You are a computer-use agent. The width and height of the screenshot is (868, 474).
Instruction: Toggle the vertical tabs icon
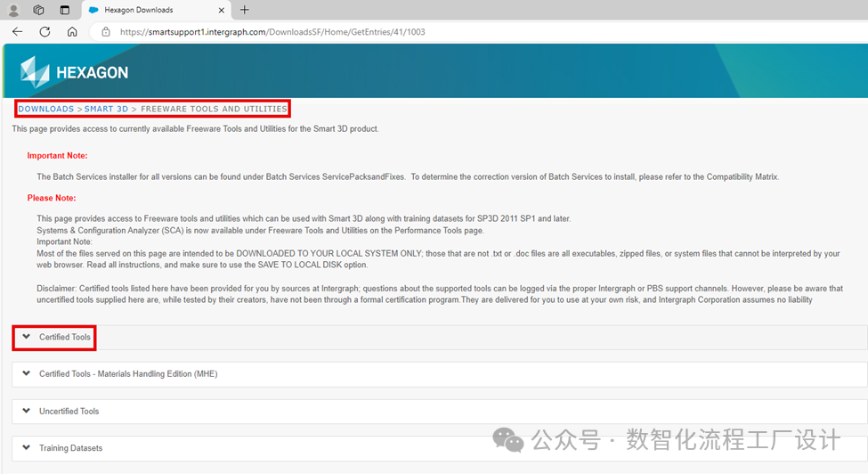click(65, 10)
